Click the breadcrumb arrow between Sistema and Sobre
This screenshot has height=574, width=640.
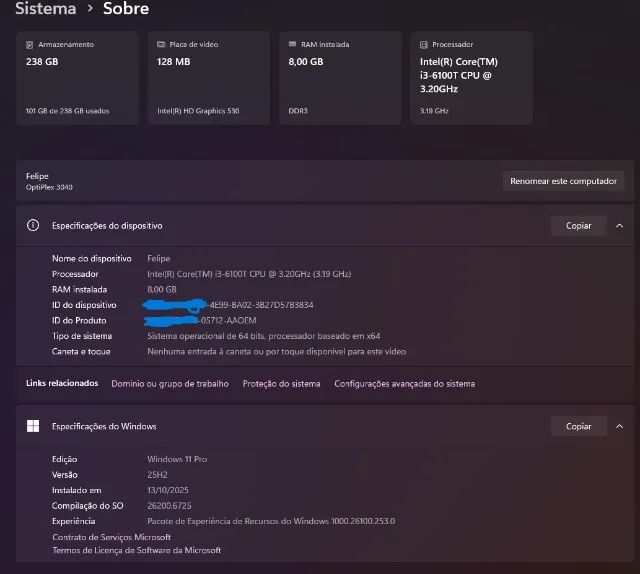tap(89, 9)
